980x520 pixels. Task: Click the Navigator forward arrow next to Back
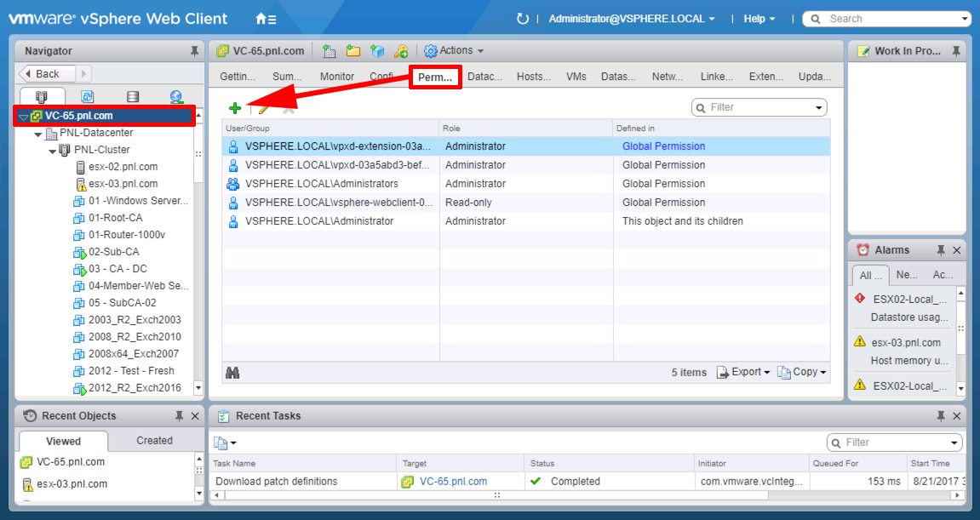pyautogui.click(x=83, y=74)
